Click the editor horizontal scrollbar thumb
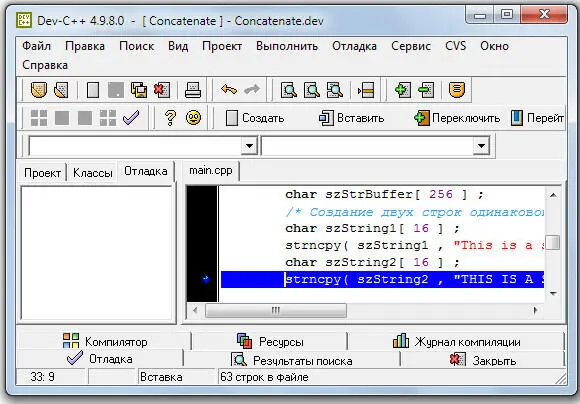The image size is (580, 404). (276, 310)
